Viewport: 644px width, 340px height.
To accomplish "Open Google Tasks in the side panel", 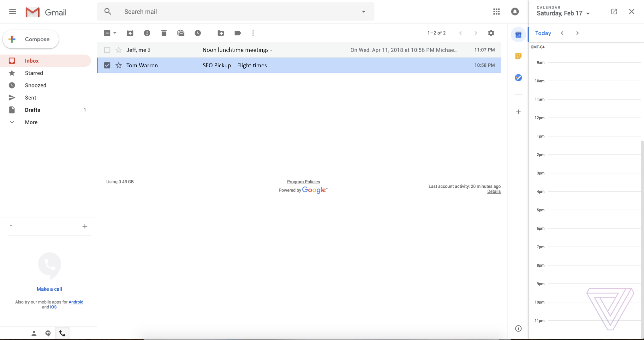I will pyautogui.click(x=518, y=77).
